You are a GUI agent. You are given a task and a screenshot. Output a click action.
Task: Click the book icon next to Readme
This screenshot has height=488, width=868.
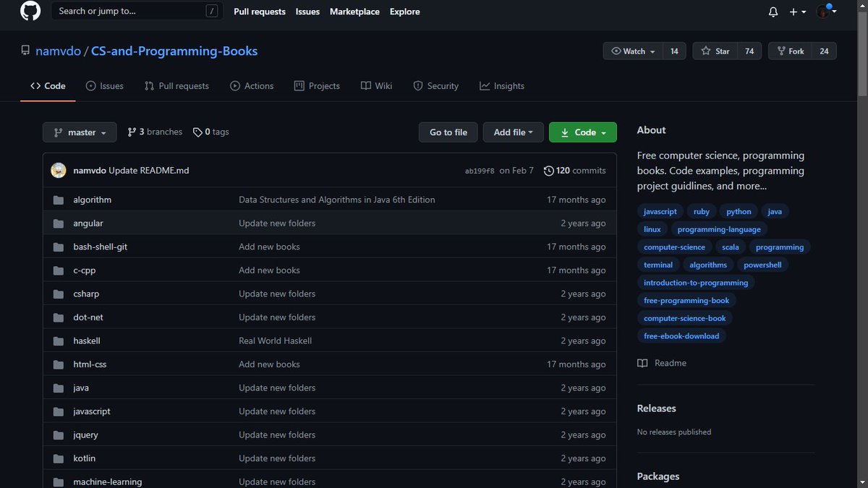point(642,363)
